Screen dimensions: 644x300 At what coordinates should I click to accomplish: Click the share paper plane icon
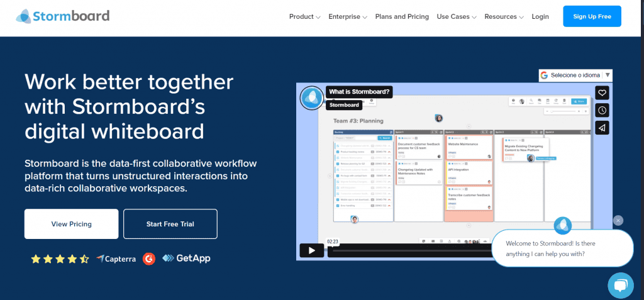[602, 128]
